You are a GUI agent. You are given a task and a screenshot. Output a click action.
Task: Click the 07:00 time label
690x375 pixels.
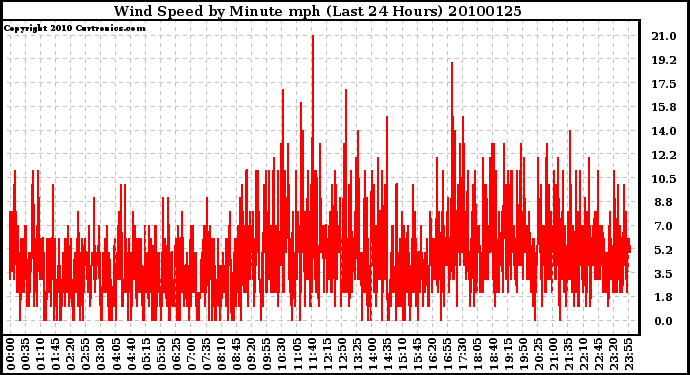coord(191,354)
